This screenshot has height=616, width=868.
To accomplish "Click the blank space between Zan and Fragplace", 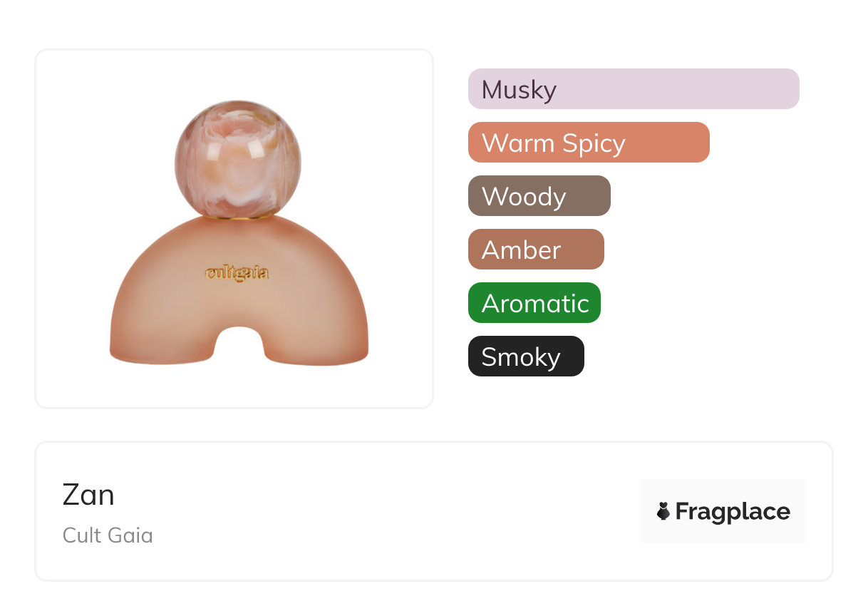I will pyautogui.click(x=378, y=511).
